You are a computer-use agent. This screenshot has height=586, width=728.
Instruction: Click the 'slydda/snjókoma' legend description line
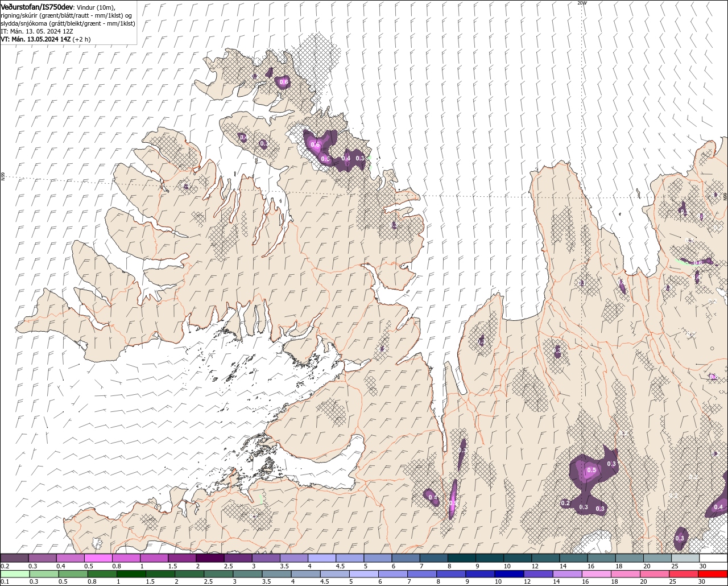(68, 23)
